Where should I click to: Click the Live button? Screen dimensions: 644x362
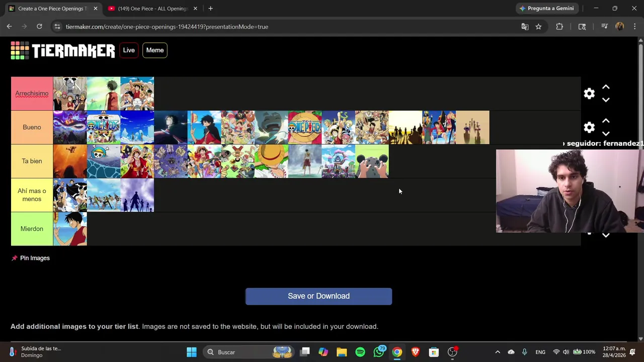(x=129, y=50)
